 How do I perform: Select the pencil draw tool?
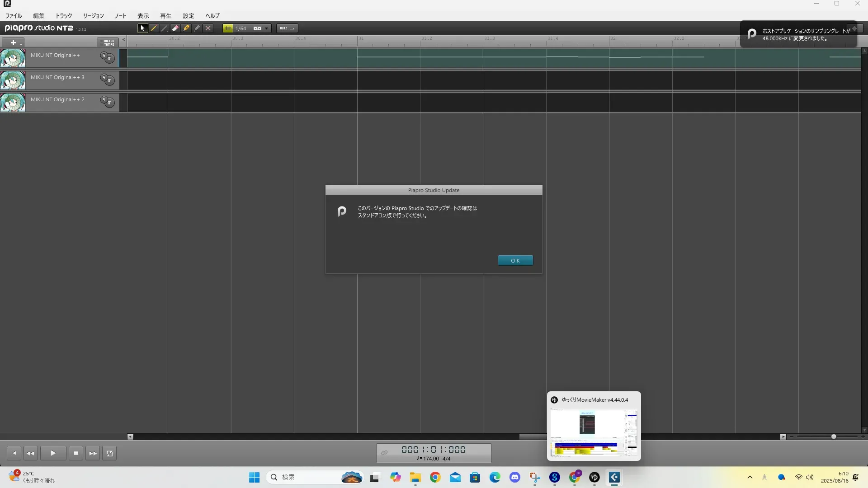(154, 28)
